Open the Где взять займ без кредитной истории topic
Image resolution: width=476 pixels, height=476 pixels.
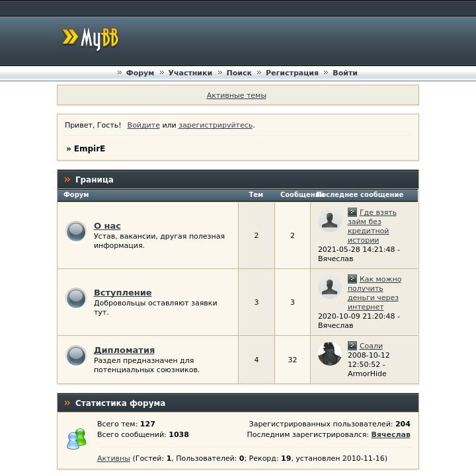(x=372, y=226)
